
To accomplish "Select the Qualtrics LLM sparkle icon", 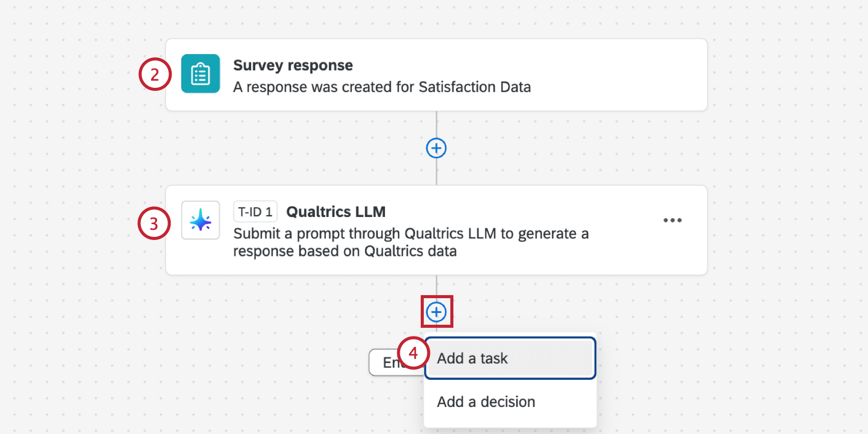I will [x=200, y=220].
